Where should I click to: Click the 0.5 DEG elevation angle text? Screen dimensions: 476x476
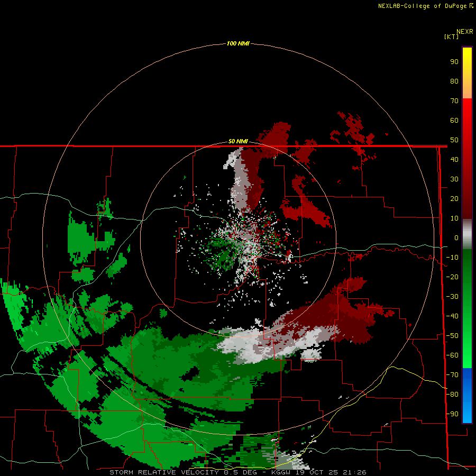(241, 472)
